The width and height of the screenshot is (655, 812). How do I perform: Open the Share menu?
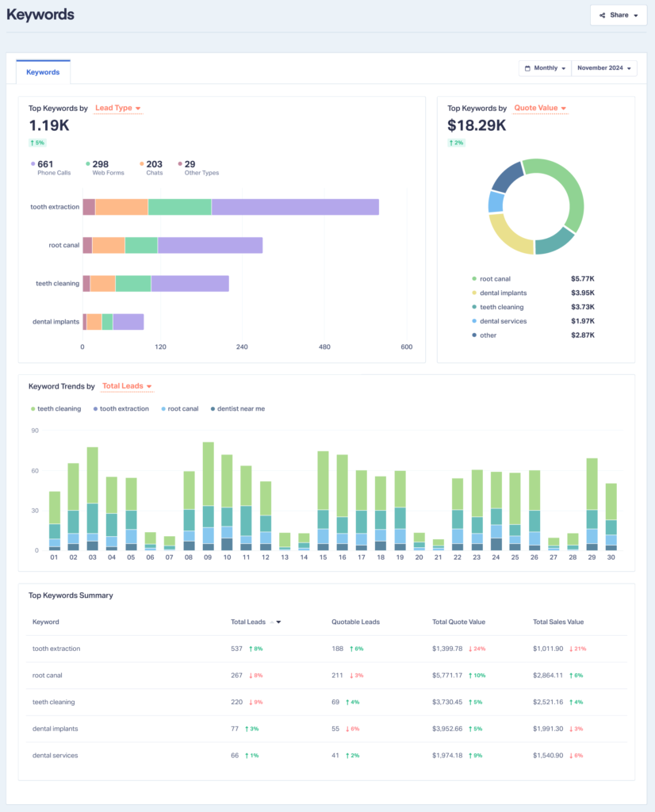(619, 15)
